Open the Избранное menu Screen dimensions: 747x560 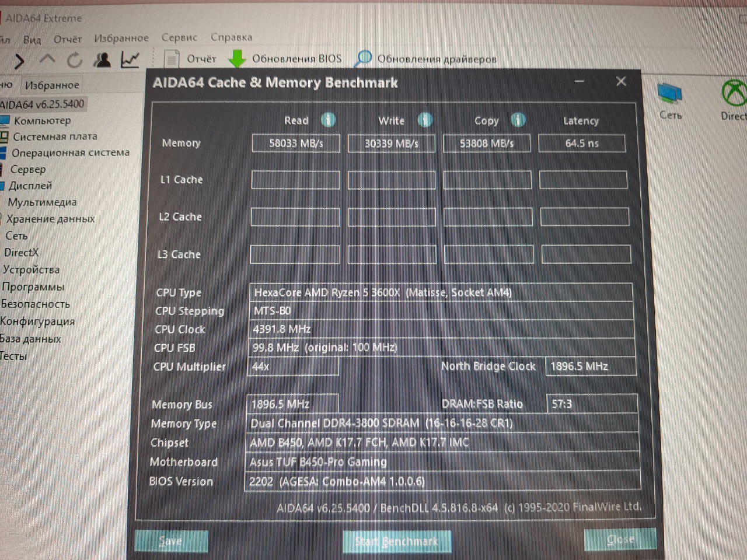121,38
